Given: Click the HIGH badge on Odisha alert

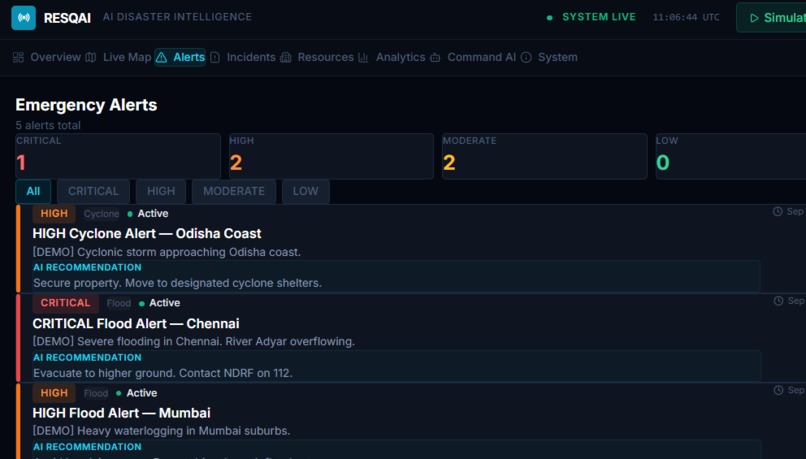Looking at the screenshot, I should (x=54, y=213).
